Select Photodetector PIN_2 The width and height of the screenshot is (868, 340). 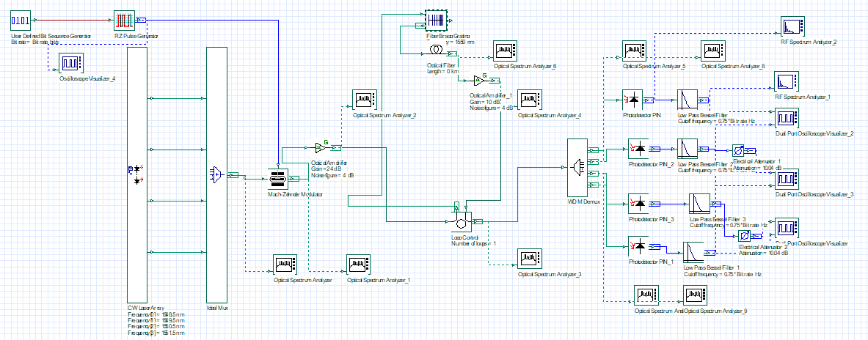(639, 149)
